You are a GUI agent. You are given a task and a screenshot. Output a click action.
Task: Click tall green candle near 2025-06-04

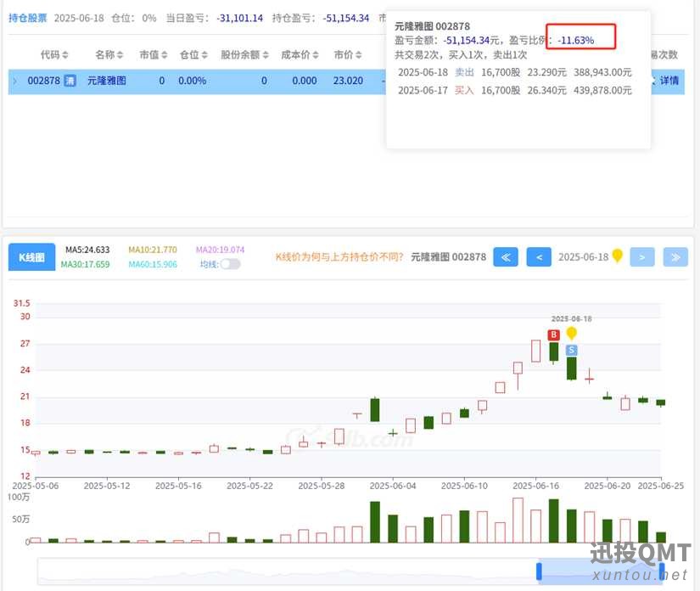pos(375,409)
